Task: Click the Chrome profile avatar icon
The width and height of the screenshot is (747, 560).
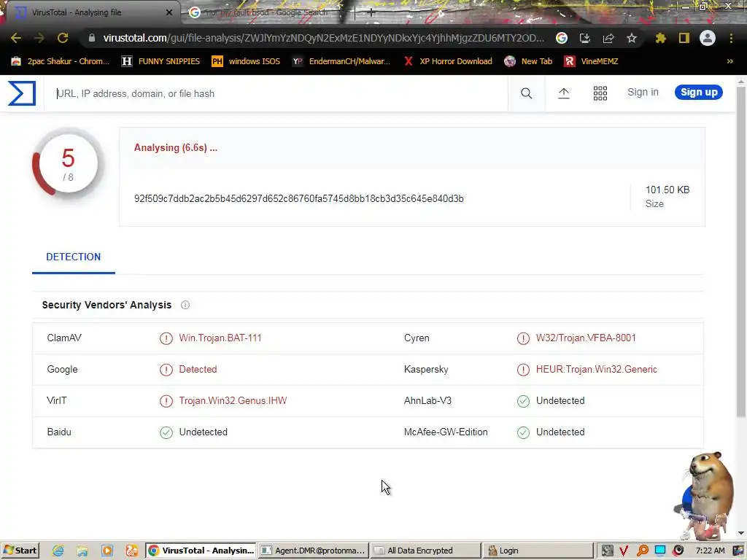Action: [708, 38]
